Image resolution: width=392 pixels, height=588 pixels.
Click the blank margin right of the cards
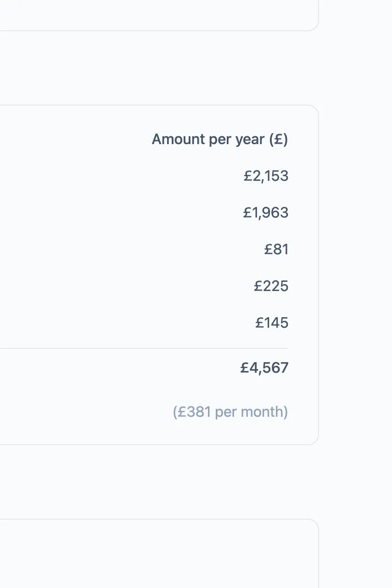click(355, 294)
